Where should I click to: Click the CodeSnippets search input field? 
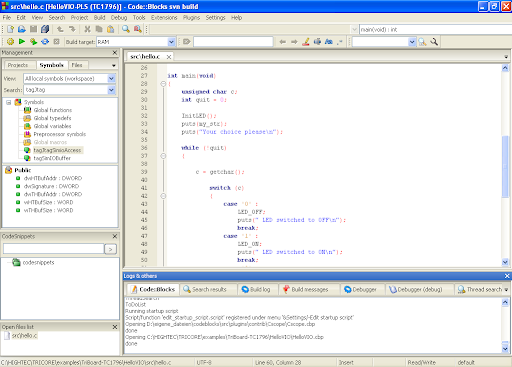(54, 249)
